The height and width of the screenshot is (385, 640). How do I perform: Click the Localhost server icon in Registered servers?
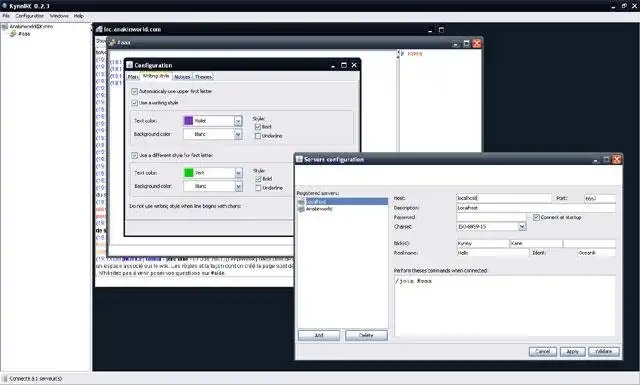click(302, 202)
